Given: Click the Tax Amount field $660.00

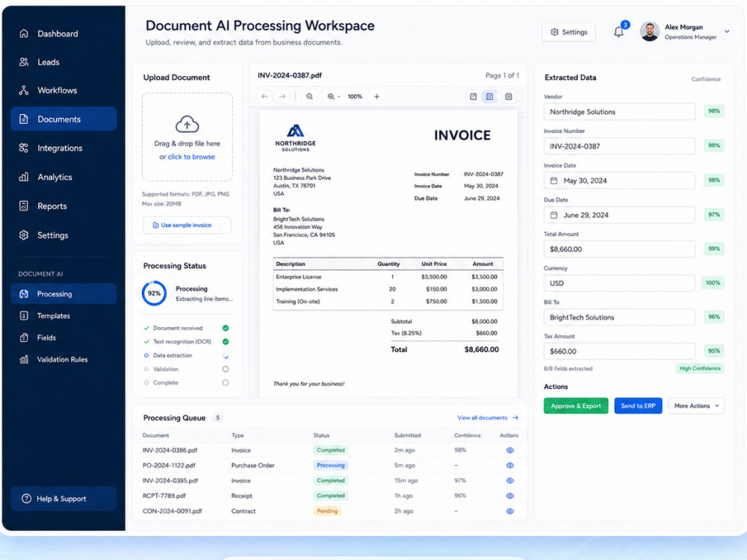Looking at the screenshot, I should coord(619,352).
